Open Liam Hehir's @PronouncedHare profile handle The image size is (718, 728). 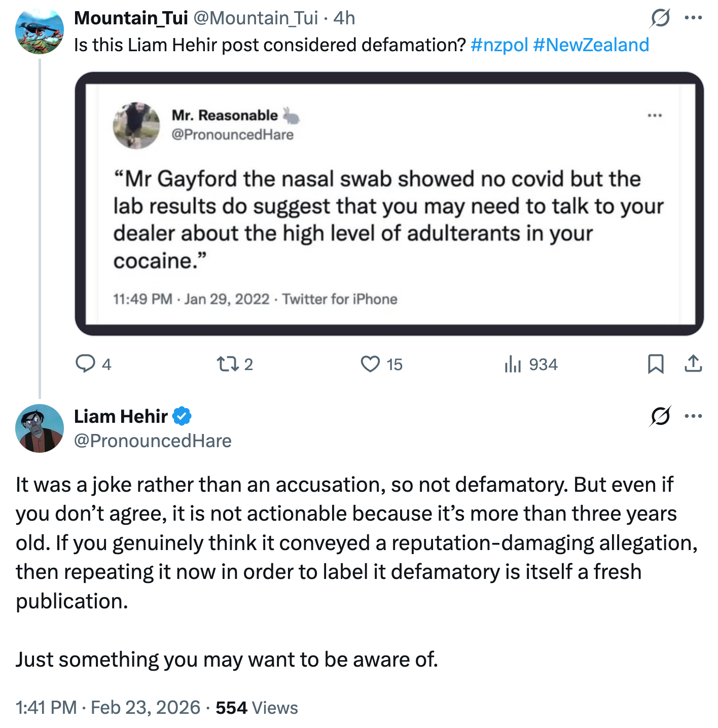[153, 441]
